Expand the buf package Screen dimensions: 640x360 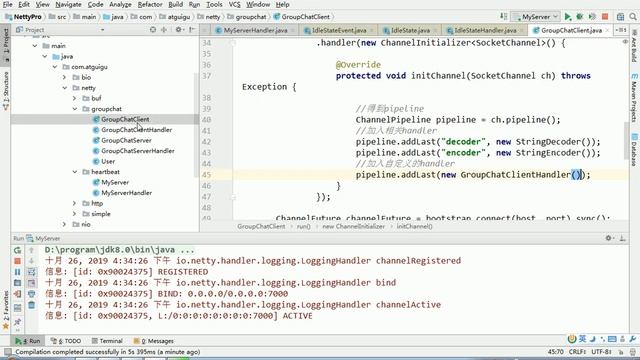(x=74, y=98)
